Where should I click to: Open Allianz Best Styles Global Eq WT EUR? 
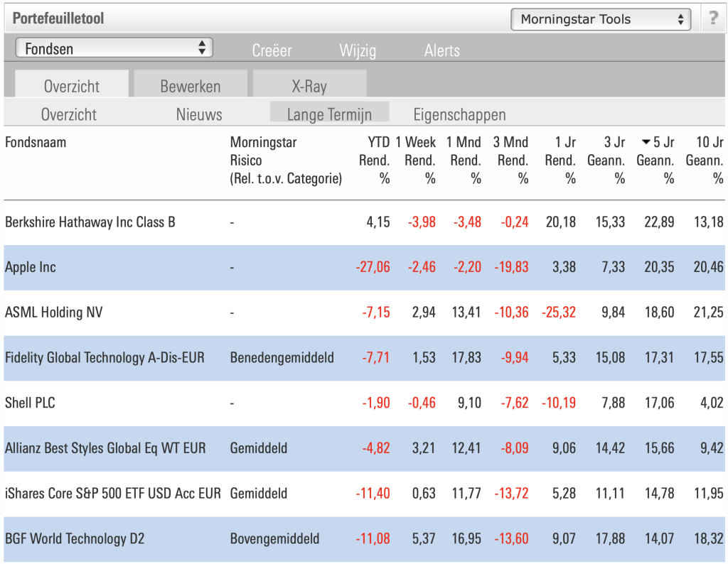pos(105,448)
